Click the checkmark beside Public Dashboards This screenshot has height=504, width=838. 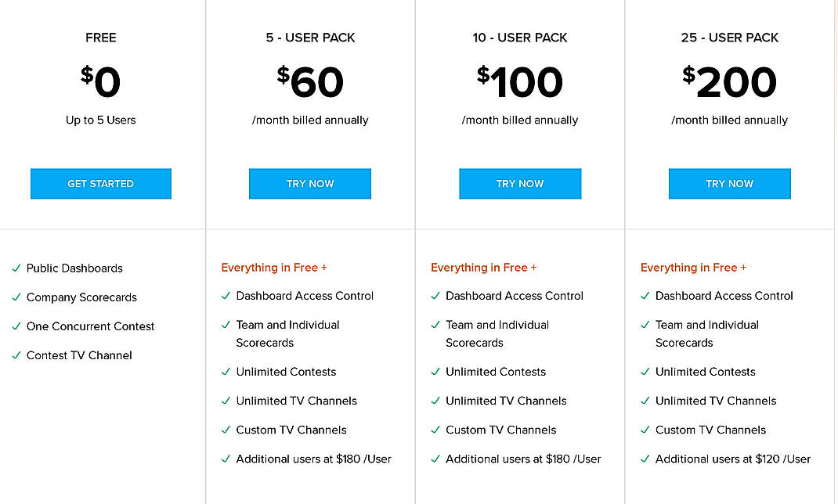click(x=16, y=268)
